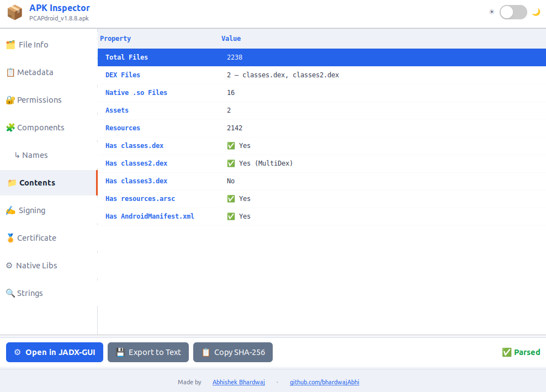The width and height of the screenshot is (546, 392).
Task: Click the Copy SHA-256 button
Action: pos(233,352)
